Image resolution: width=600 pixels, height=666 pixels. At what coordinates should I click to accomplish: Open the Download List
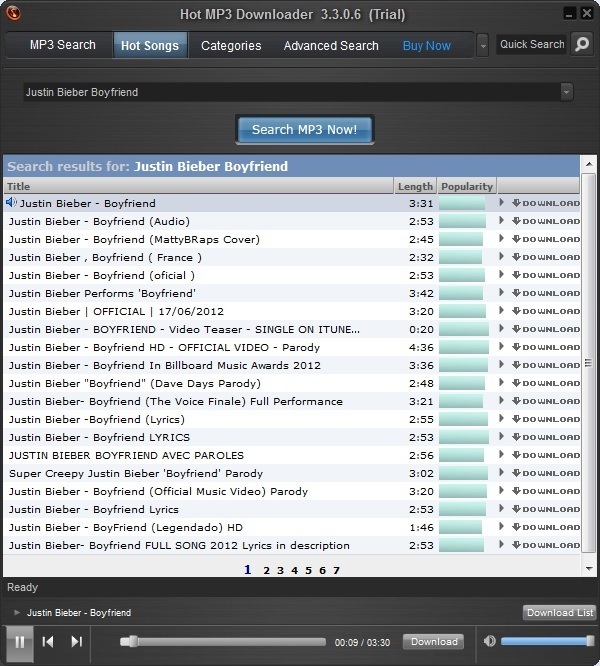(559, 612)
